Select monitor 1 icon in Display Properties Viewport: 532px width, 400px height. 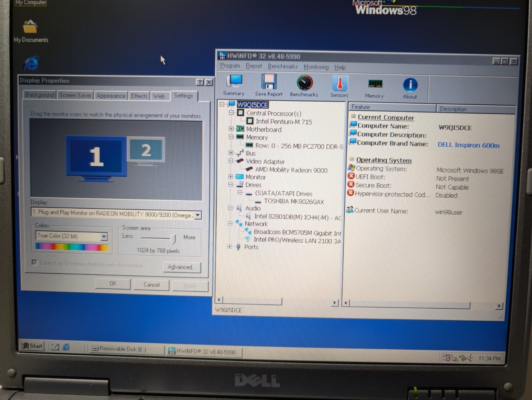click(x=96, y=158)
